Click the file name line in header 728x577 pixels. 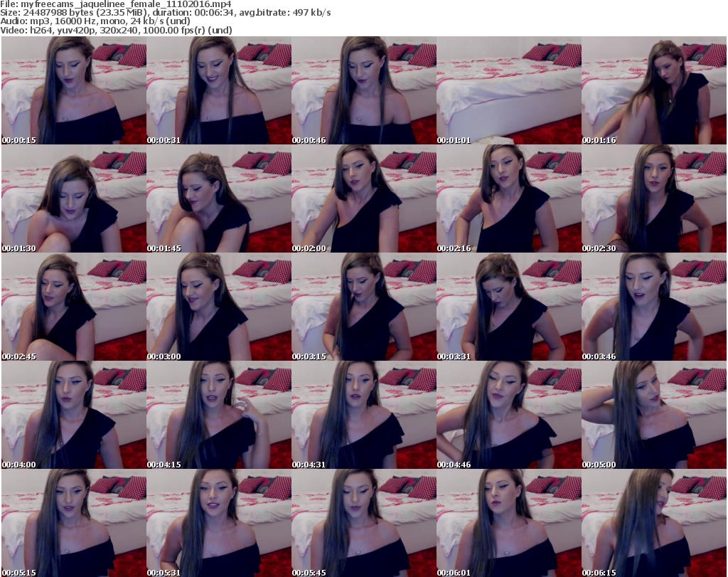click(116, 4)
